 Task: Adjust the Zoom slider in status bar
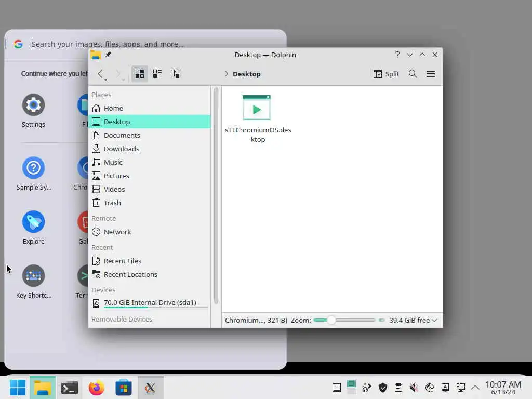344,320
